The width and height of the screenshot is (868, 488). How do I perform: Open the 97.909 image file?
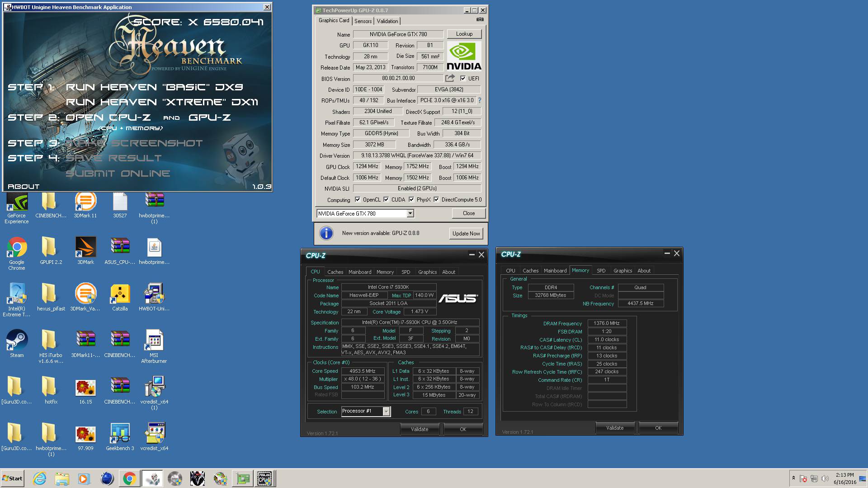point(85,436)
